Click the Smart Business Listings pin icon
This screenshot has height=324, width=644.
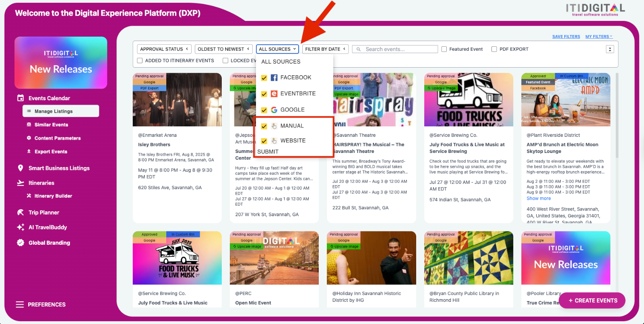coord(21,168)
